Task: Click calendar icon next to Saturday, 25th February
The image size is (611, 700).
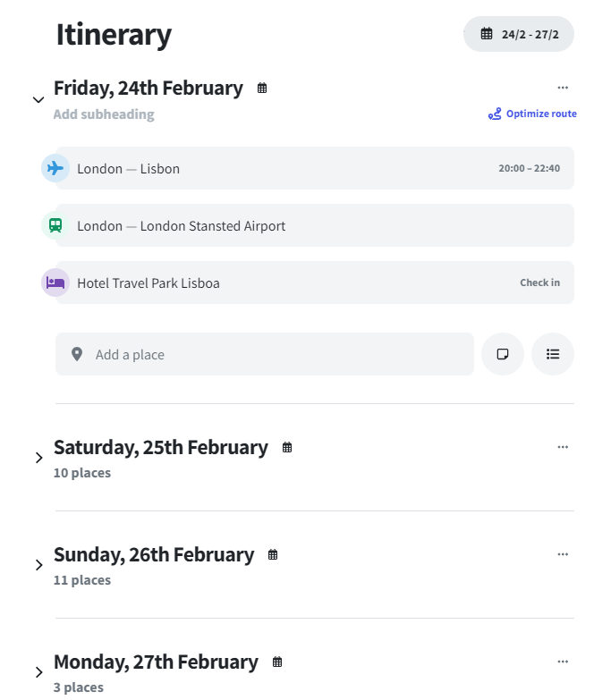Action: pos(287,447)
